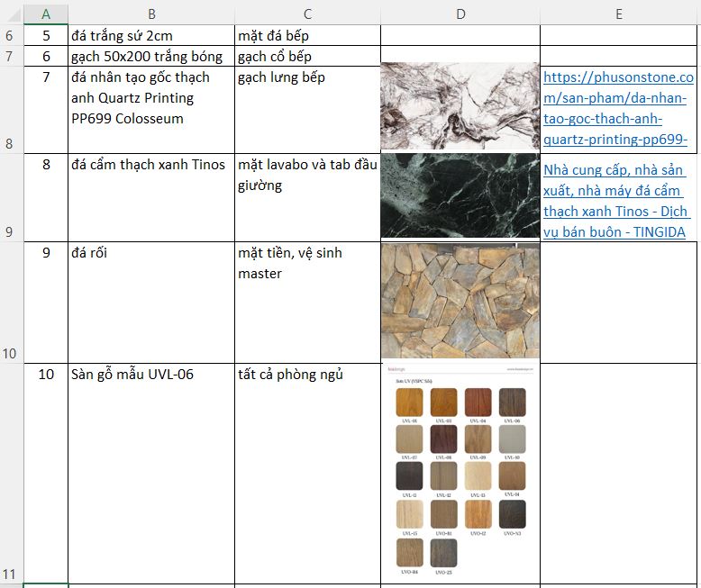Click the select-all corner triangle
Image resolution: width=701 pixels, height=588 pixels.
point(11,13)
